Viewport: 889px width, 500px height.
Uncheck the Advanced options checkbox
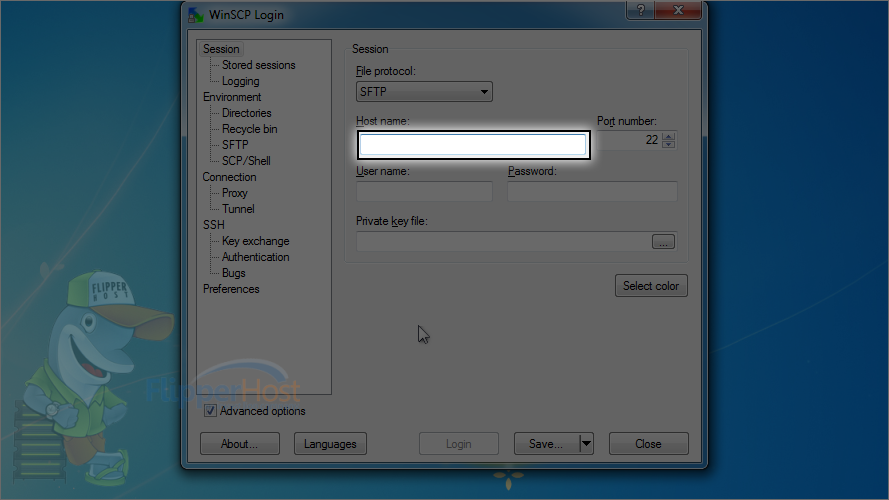coord(210,411)
